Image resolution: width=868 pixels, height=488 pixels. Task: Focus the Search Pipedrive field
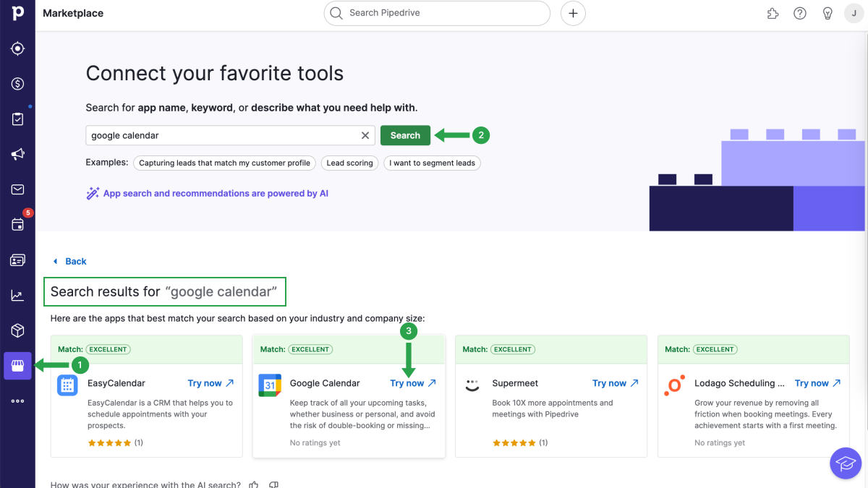[437, 13]
